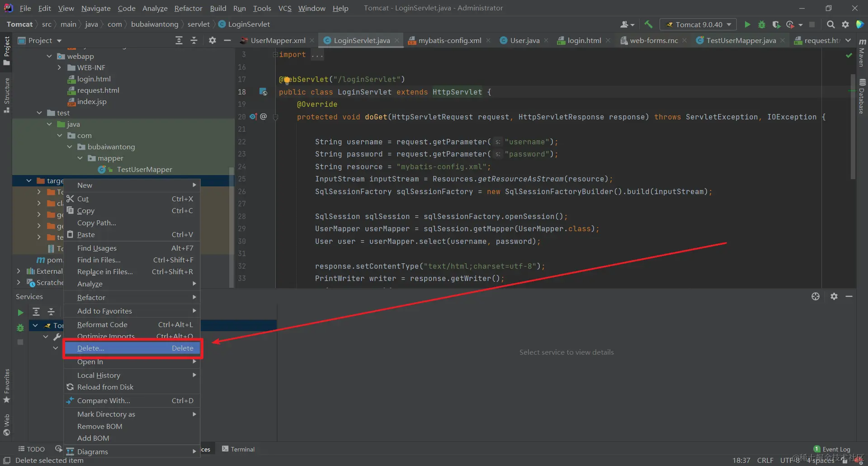Click the user account icon in toolbar
The image size is (868, 466).
[627, 24]
